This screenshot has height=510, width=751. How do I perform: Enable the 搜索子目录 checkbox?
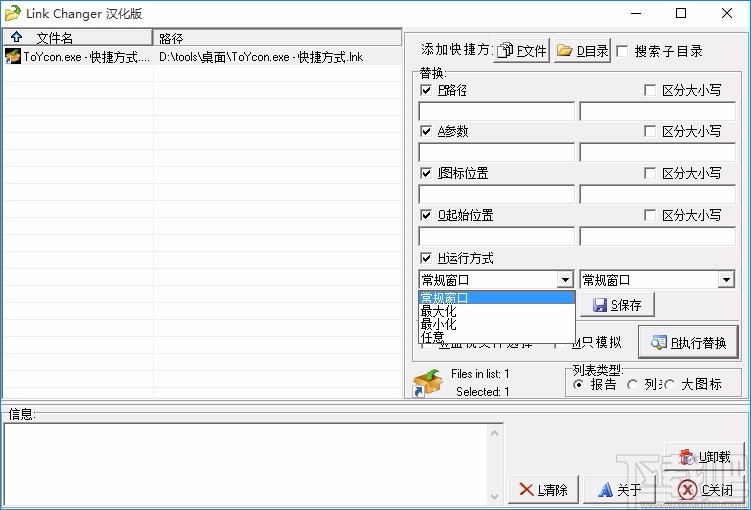622,51
